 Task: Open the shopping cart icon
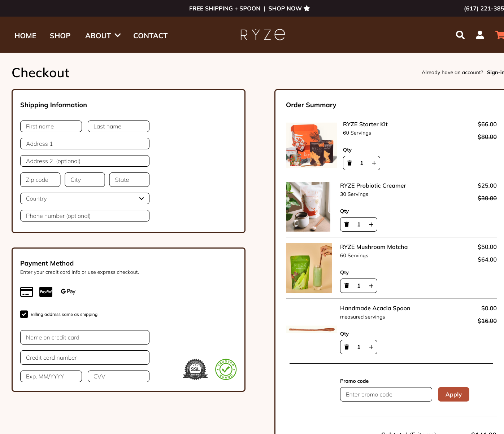coord(500,35)
